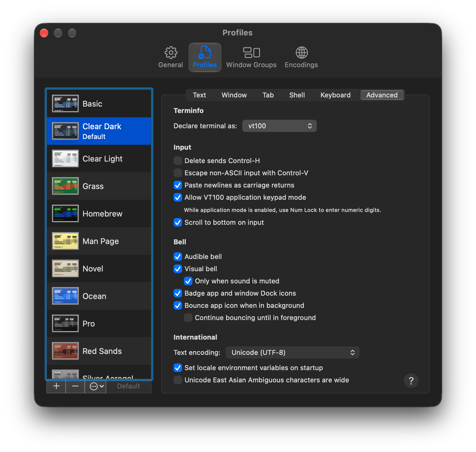476x452 pixels.
Task: Close the Profiles window with red button
Action: pos(44,33)
